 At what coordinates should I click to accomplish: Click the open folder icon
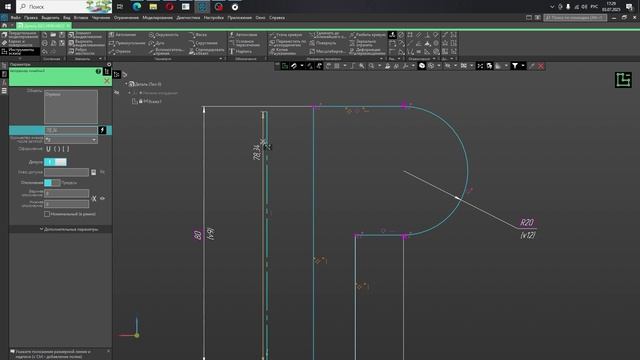point(53,35)
